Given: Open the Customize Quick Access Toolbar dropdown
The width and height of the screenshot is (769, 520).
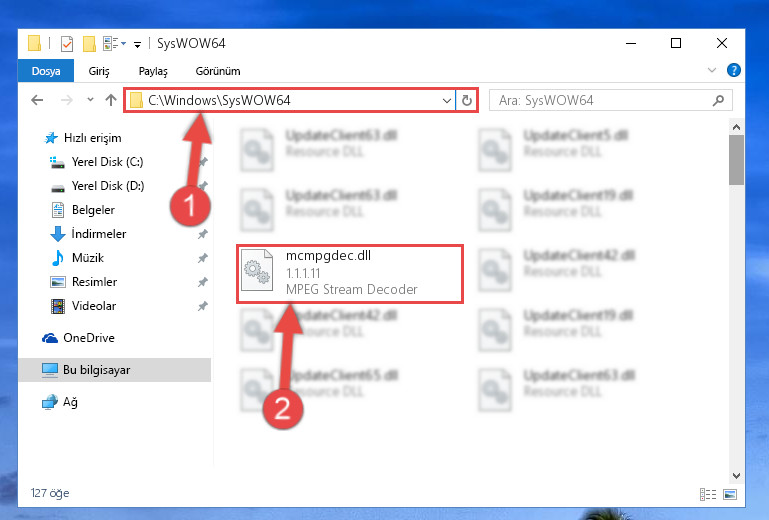Looking at the screenshot, I should click(x=138, y=45).
